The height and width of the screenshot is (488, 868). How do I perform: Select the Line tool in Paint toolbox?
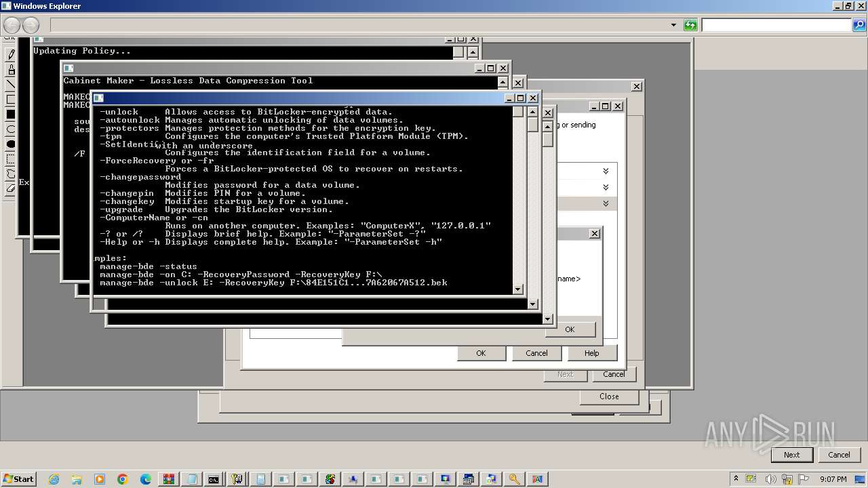click(11, 84)
